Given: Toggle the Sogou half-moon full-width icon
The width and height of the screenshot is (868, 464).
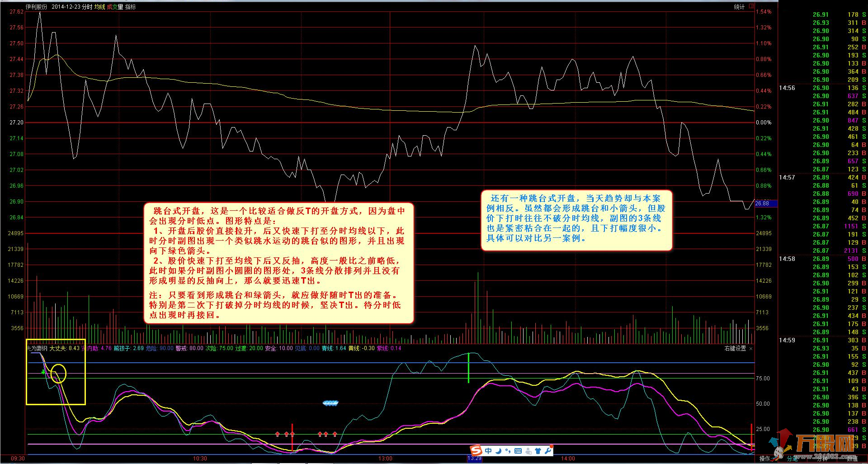Looking at the screenshot, I should (498, 450).
